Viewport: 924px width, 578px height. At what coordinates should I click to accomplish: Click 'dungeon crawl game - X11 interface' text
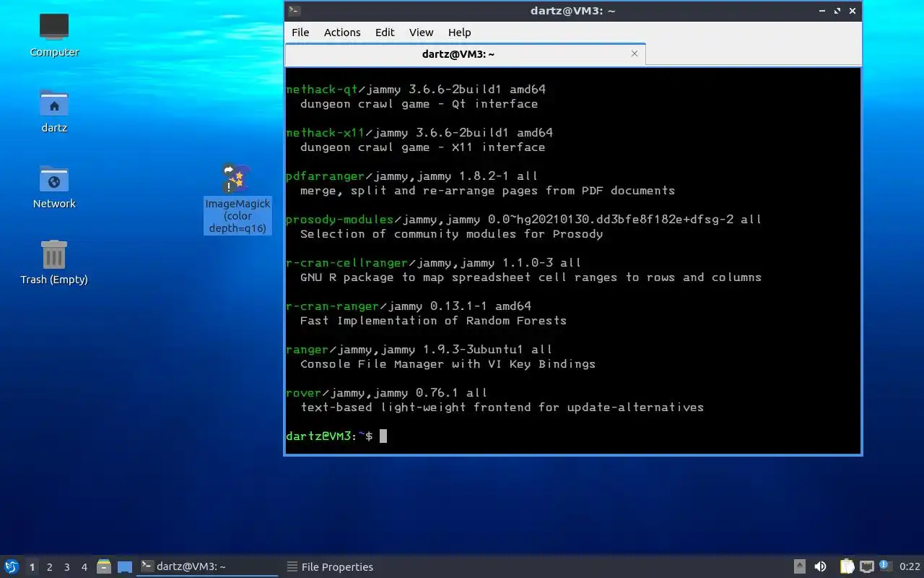click(423, 147)
